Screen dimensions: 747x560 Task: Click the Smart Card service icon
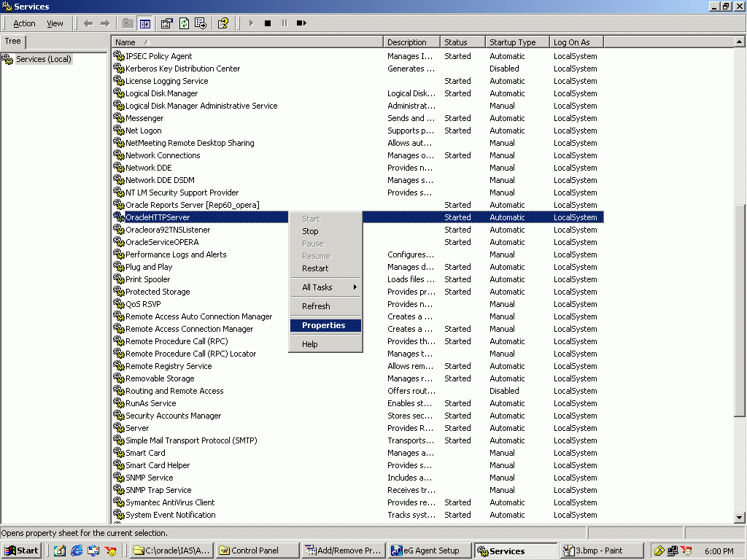pyautogui.click(x=119, y=452)
